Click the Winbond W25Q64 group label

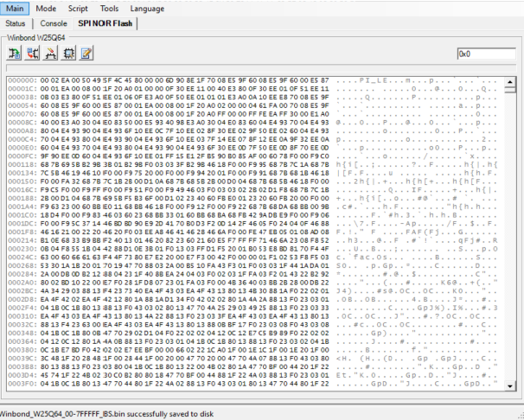tap(35, 38)
